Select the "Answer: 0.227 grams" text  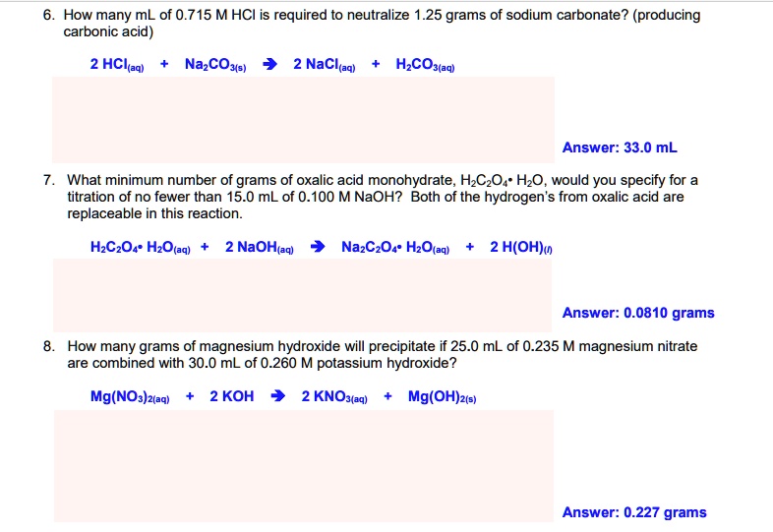pos(634,512)
